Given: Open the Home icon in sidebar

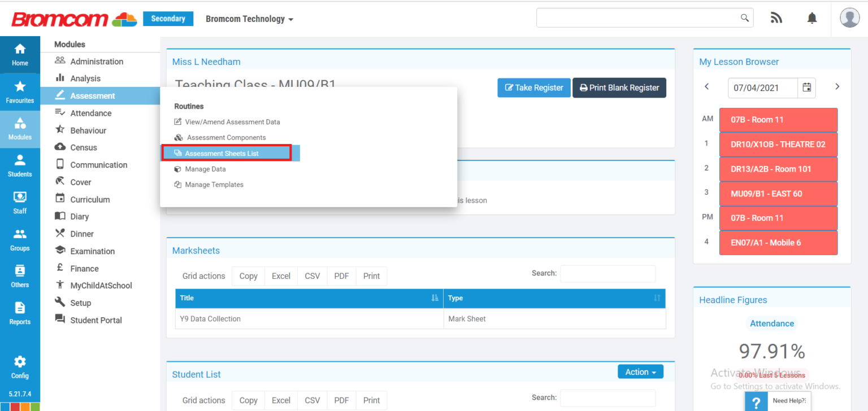Looking at the screenshot, I should [x=20, y=55].
